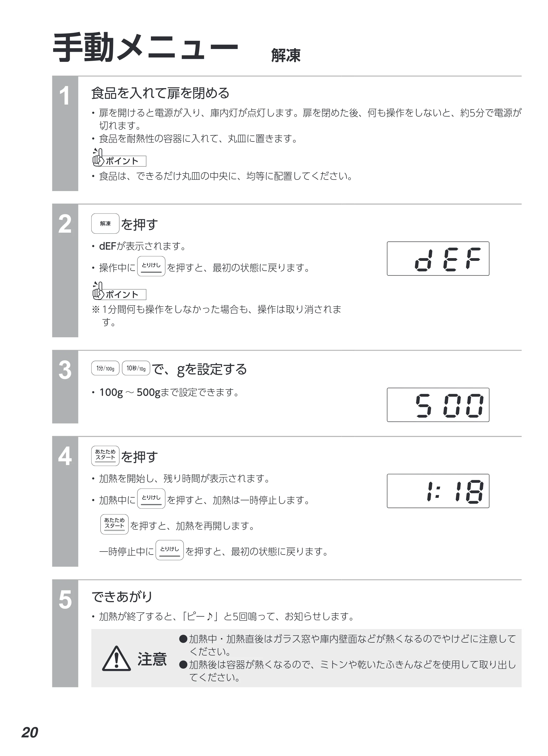Image resolution: width=548 pixels, height=756 pixels.
Task: Click the ポイント pointing-hand icon in step 1
Action: click(x=98, y=157)
